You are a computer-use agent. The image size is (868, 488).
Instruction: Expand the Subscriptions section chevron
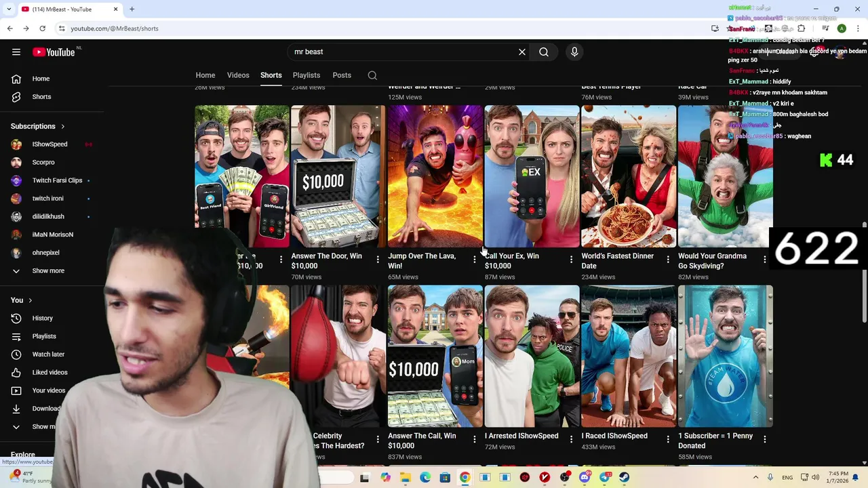click(62, 126)
